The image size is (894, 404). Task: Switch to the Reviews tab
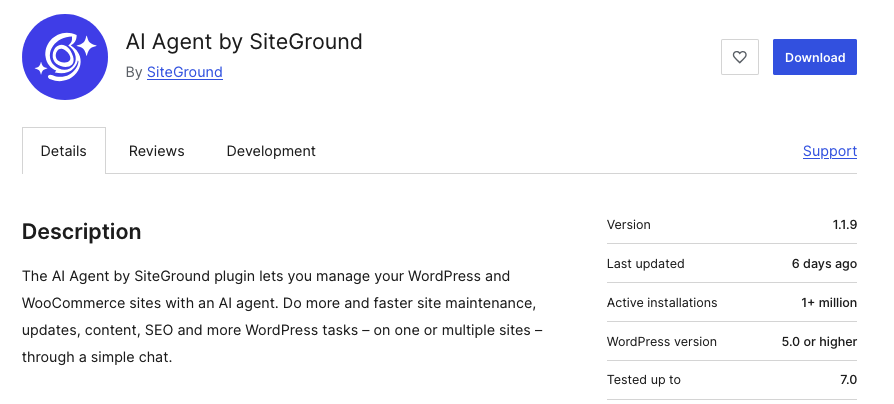coord(157,151)
